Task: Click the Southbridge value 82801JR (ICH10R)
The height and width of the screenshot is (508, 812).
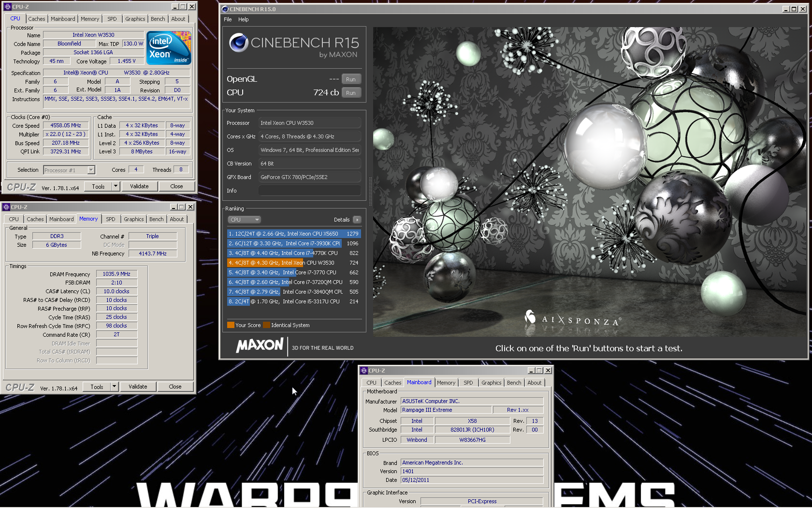Action: [x=473, y=430]
